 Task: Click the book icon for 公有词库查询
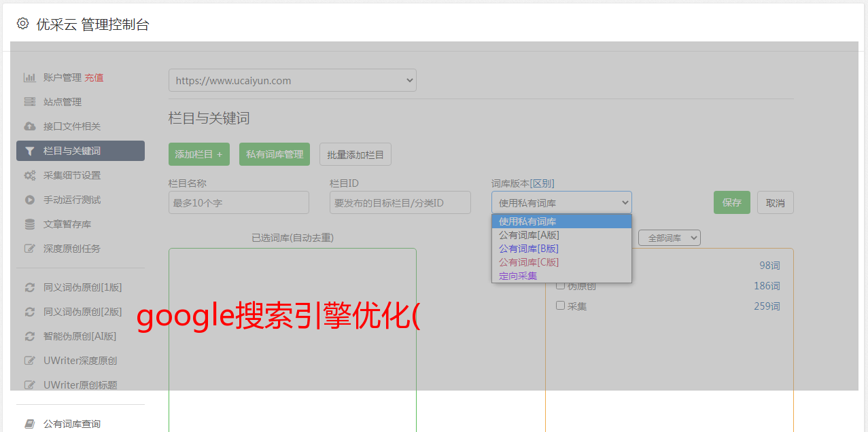29,424
